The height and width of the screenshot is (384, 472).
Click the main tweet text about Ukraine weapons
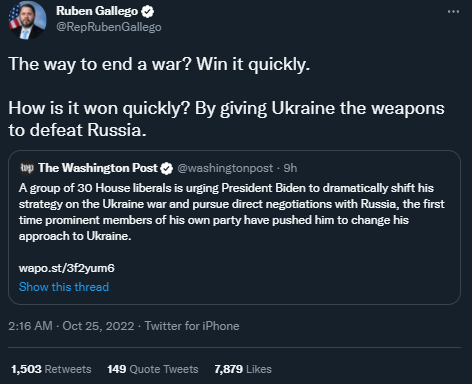(227, 119)
